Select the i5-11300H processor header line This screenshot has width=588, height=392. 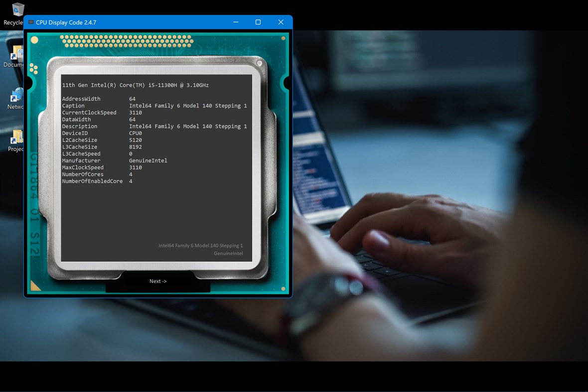[135, 85]
